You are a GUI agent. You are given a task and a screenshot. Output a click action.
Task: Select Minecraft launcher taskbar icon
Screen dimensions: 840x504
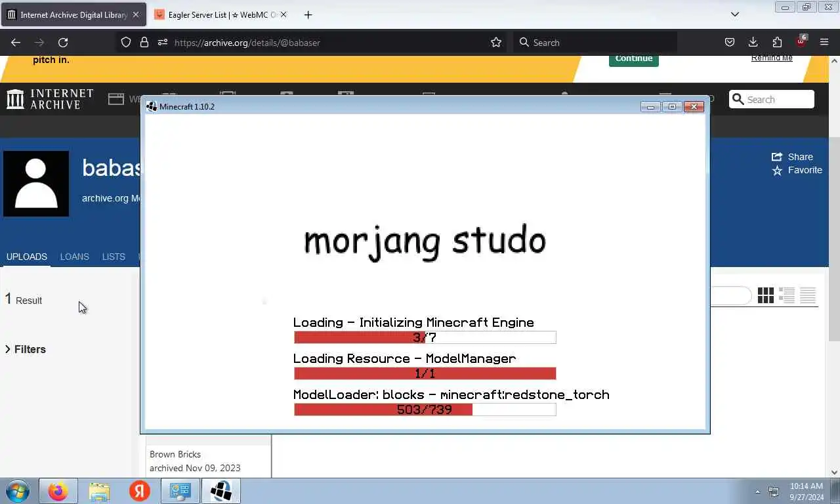[221, 491]
